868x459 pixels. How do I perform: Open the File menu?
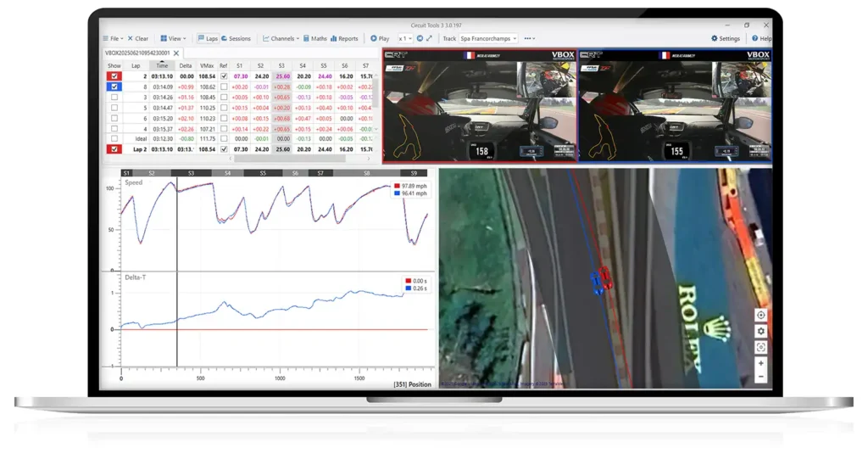113,39
